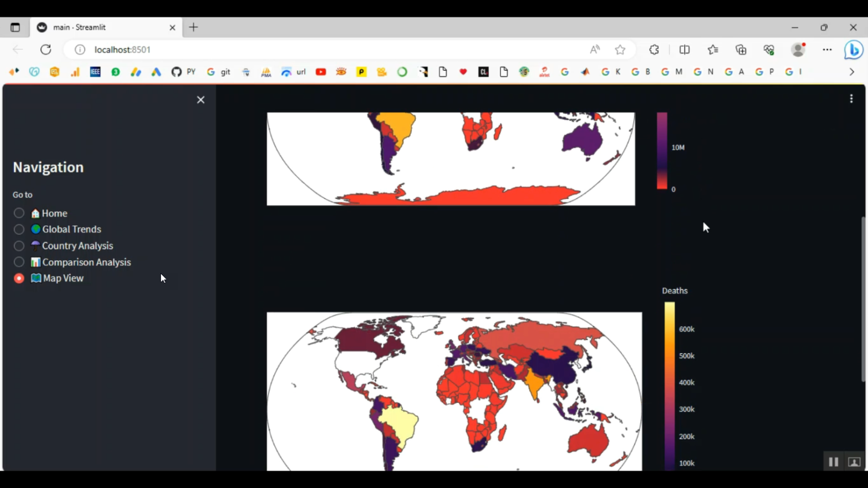Click the 600k label on Deaths scale
The width and height of the screenshot is (868, 488).
click(687, 329)
